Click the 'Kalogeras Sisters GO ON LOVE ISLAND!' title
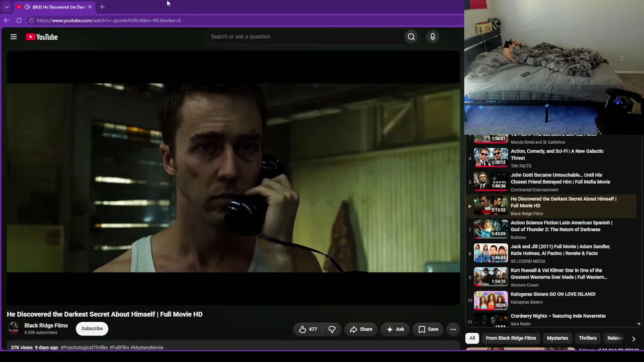Screen dimensions: 644x362 (553, 294)
